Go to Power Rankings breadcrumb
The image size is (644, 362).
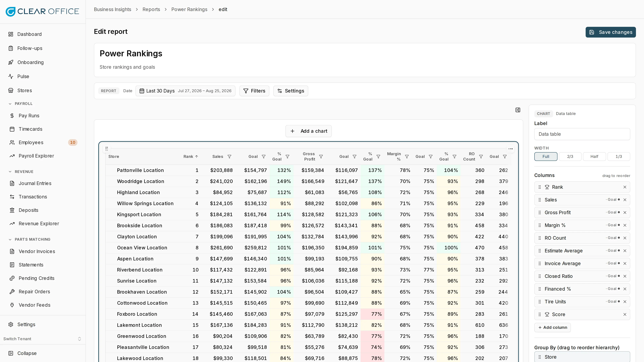189,10
